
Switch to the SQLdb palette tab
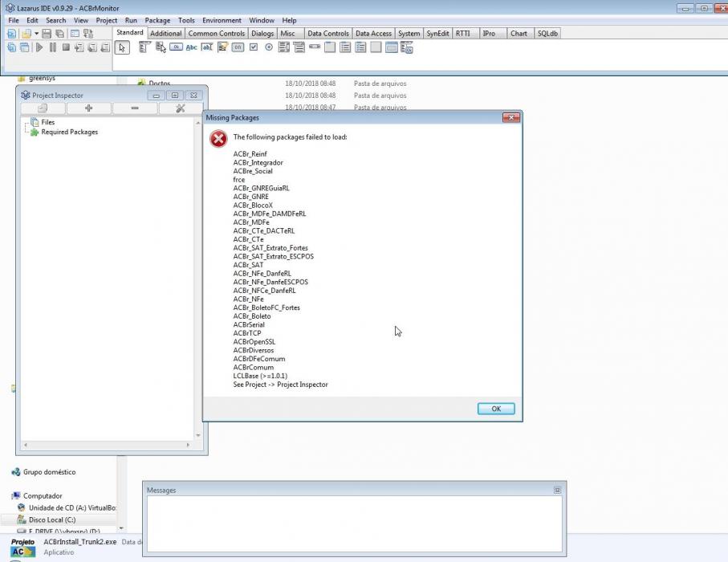tap(548, 34)
